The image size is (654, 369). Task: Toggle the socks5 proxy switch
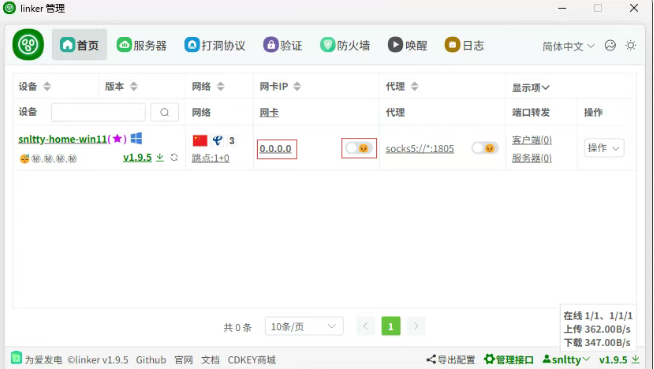[x=485, y=148]
